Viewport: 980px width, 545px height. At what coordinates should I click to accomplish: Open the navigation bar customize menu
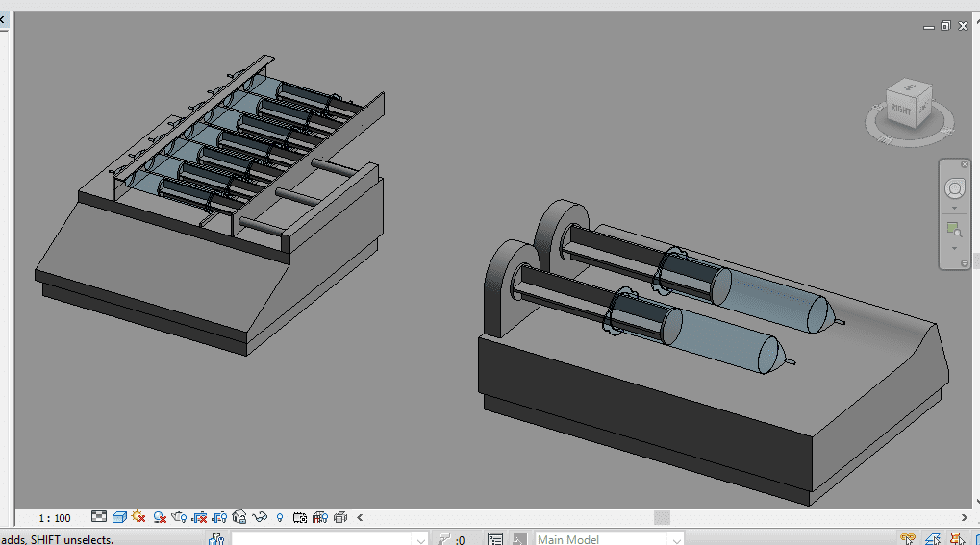point(965,263)
